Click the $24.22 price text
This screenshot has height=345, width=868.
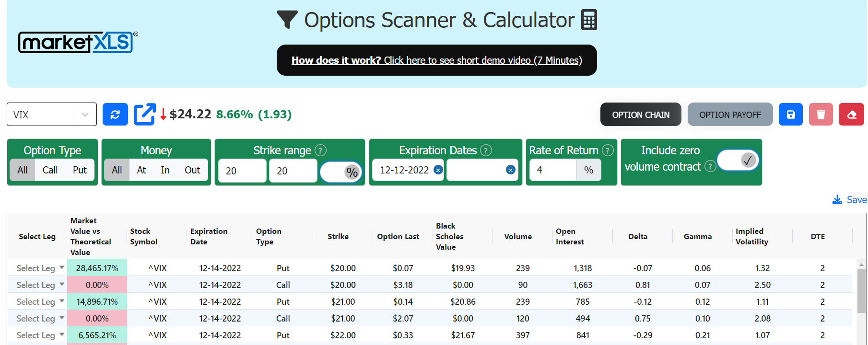pyautogui.click(x=190, y=114)
